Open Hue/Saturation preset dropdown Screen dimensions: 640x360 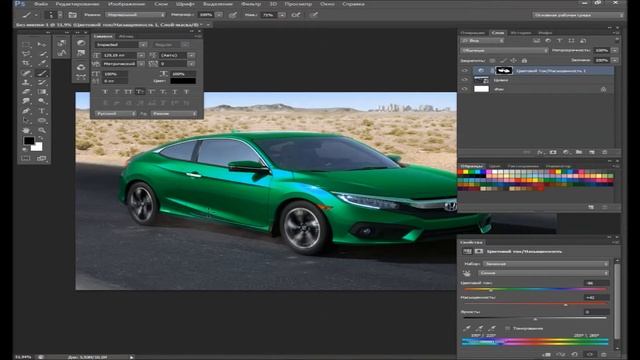click(x=546, y=264)
